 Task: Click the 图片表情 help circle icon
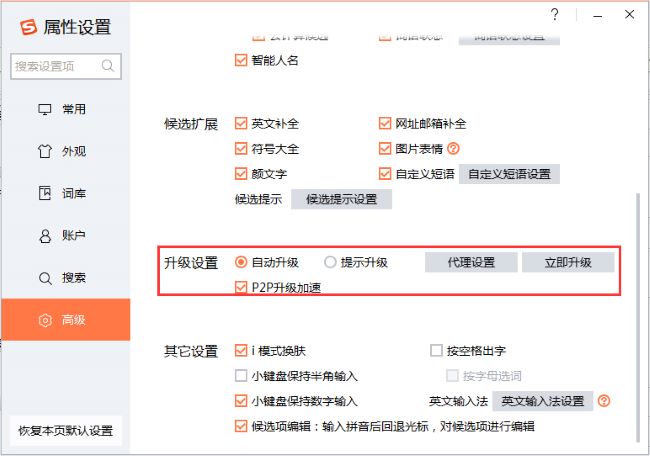tap(454, 148)
